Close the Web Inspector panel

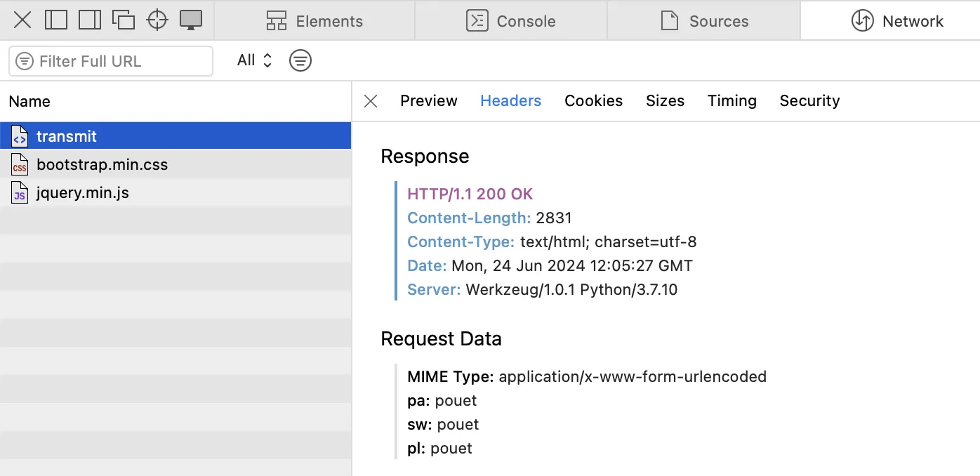click(22, 20)
